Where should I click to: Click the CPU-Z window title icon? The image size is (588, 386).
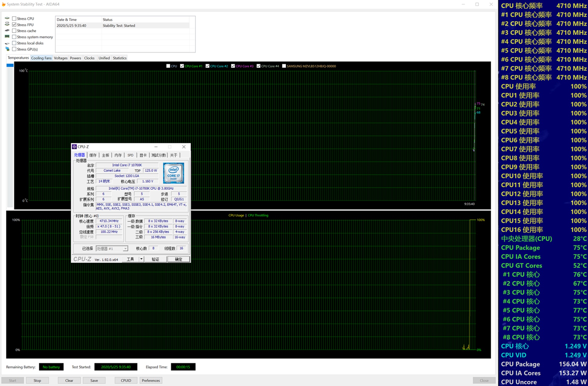74,147
